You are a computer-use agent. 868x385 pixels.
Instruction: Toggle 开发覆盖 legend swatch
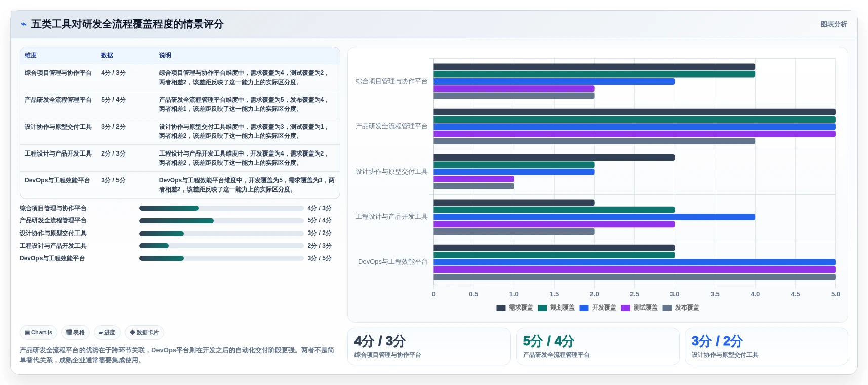584,308
